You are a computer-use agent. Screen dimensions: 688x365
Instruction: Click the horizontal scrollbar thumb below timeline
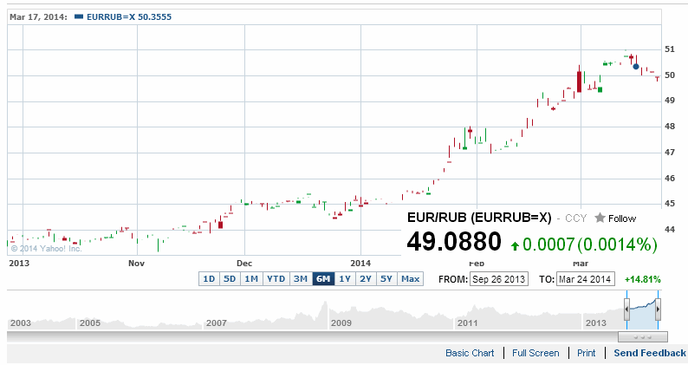643,337
